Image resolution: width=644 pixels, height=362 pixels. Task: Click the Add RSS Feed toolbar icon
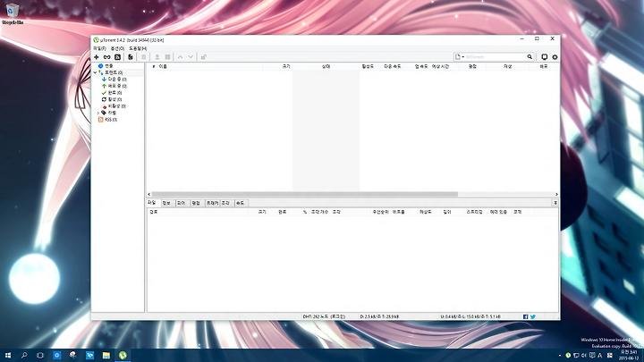[x=117, y=57]
